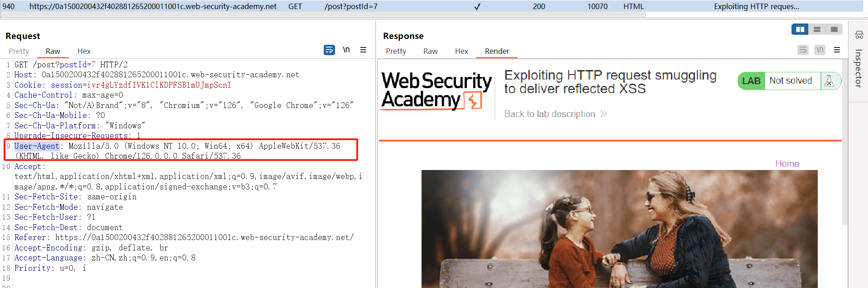Click the HTML MIME type cell

(633, 6)
